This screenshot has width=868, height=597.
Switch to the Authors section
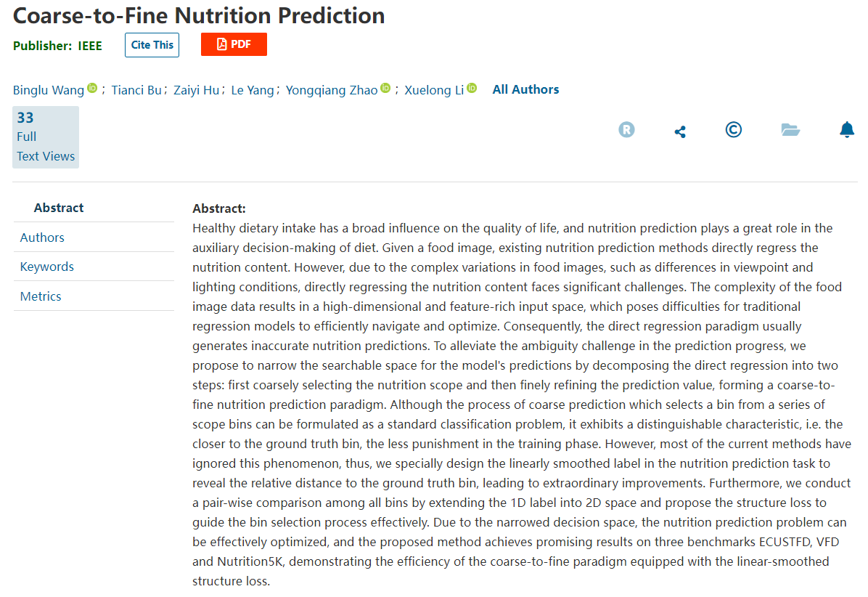click(42, 237)
